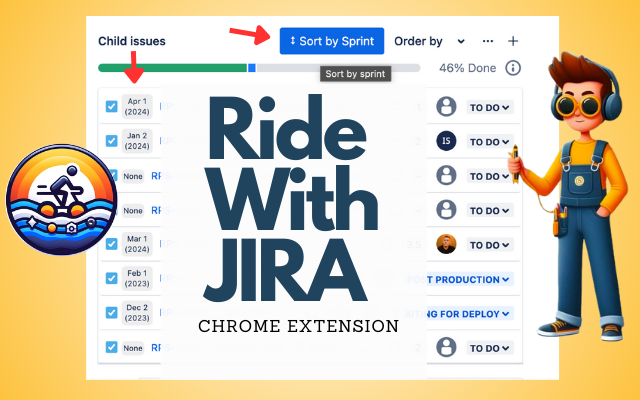This screenshot has width=640, height=400.
Task: Toggle the checkbox in the Apr 1 (2024) row
Action: (x=111, y=107)
